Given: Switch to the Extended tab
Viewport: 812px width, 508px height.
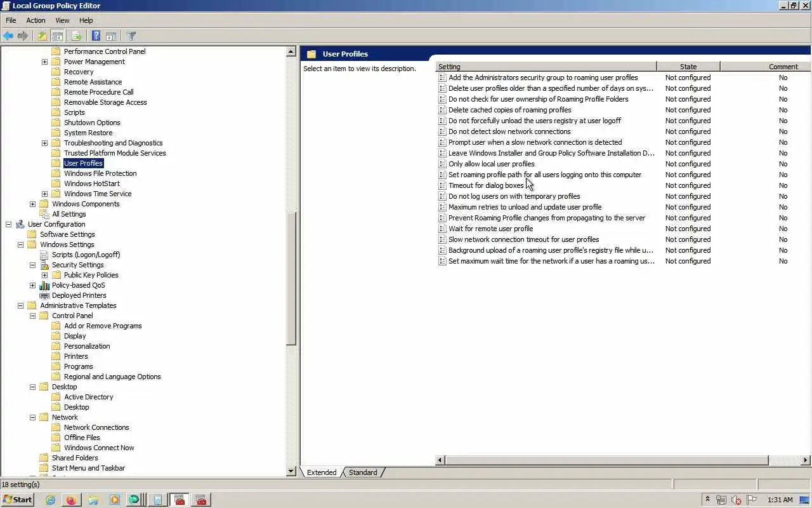Looking at the screenshot, I should [x=322, y=472].
